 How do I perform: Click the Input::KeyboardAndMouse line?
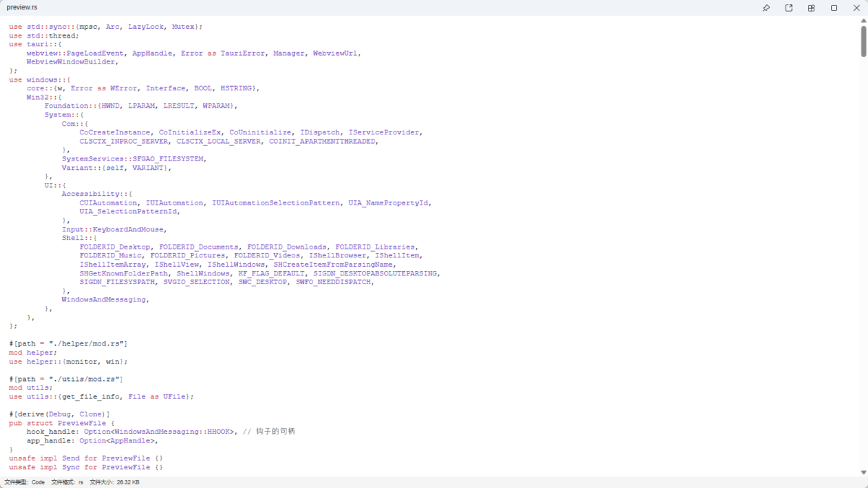point(114,229)
